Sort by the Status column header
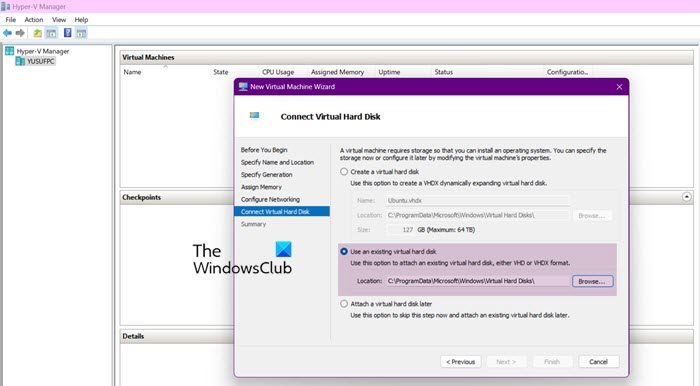Image resolution: width=700 pixels, height=386 pixels. point(443,72)
